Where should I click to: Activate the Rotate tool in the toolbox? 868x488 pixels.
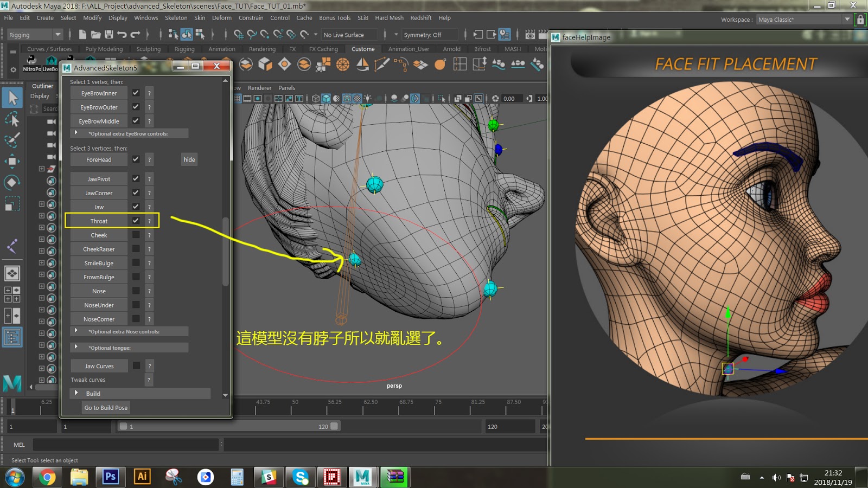pyautogui.click(x=11, y=182)
